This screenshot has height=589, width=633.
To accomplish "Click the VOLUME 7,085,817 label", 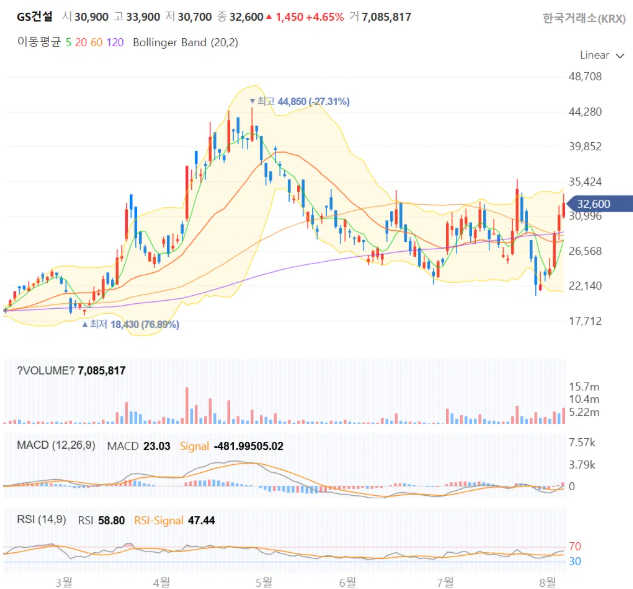I will (71, 370).
